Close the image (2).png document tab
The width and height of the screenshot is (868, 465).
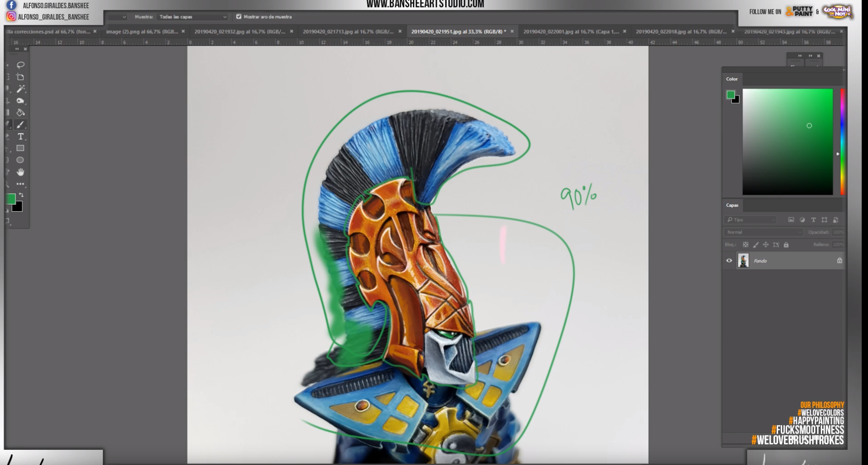(183, 31)
